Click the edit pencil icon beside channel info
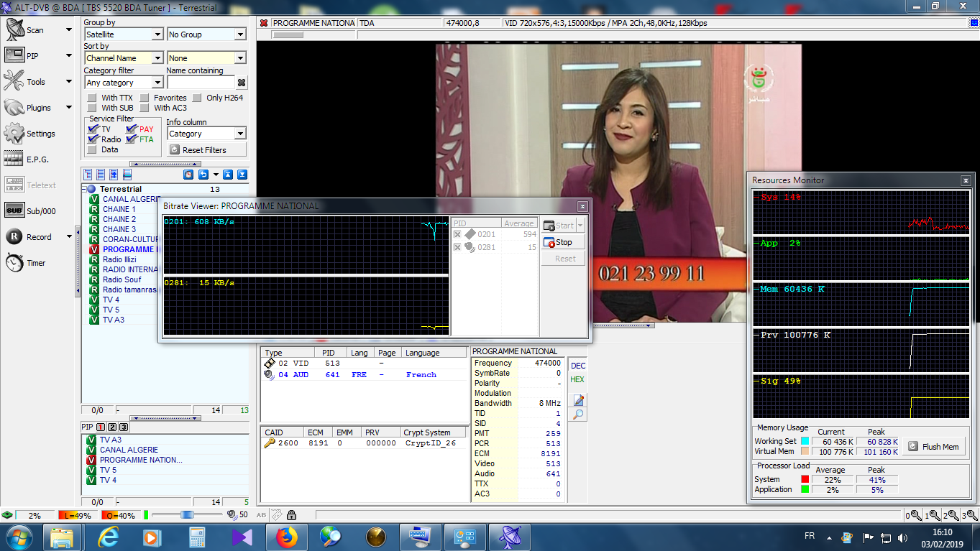Screen dimensions: 980x551 click(x=578, y=400)
